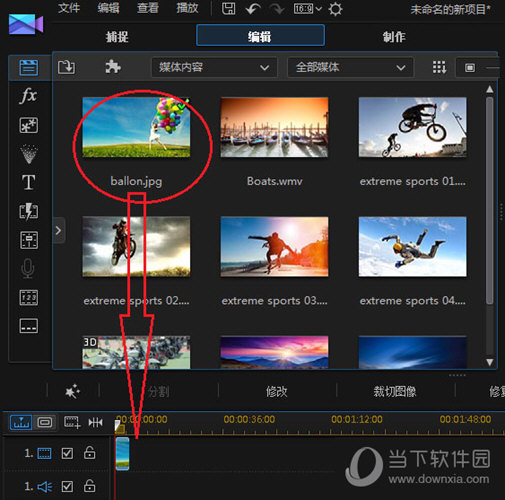Screen dimensions: 505x500
Task: Switch to the 编辑 module tab
Action: click(x=260, y=35)
